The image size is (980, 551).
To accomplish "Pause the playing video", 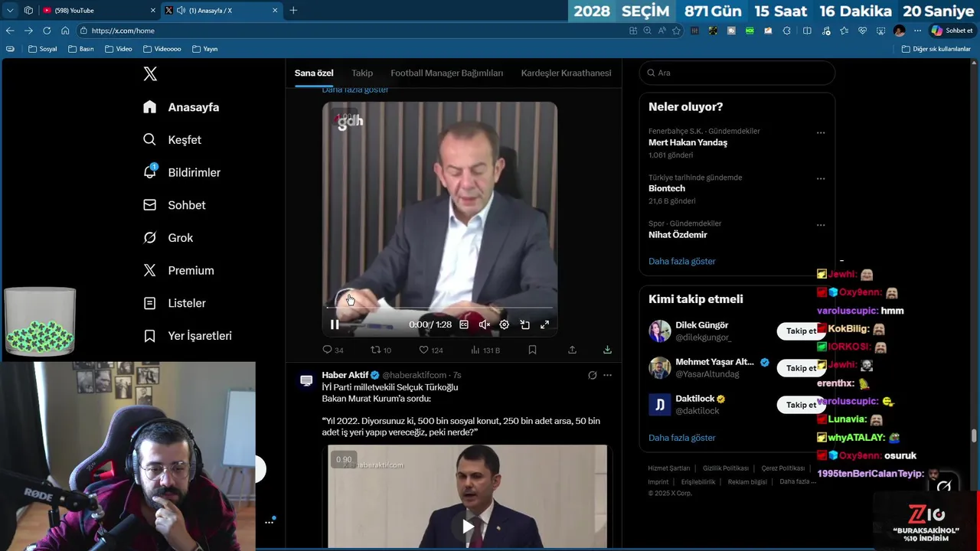I will [335, 324].
